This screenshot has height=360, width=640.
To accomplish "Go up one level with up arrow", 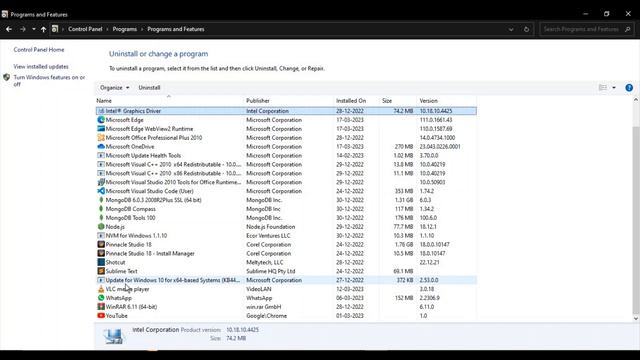I will pyautogui.click(x=43, y=29).
